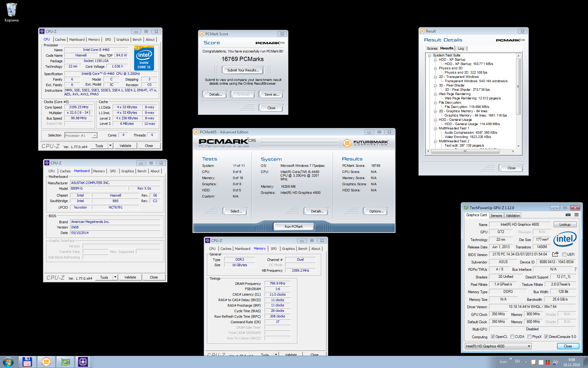Click the PCMark Score window title icon
This screenshot has height=368, width=588.
pyautogui.click(x=202, y=34)
